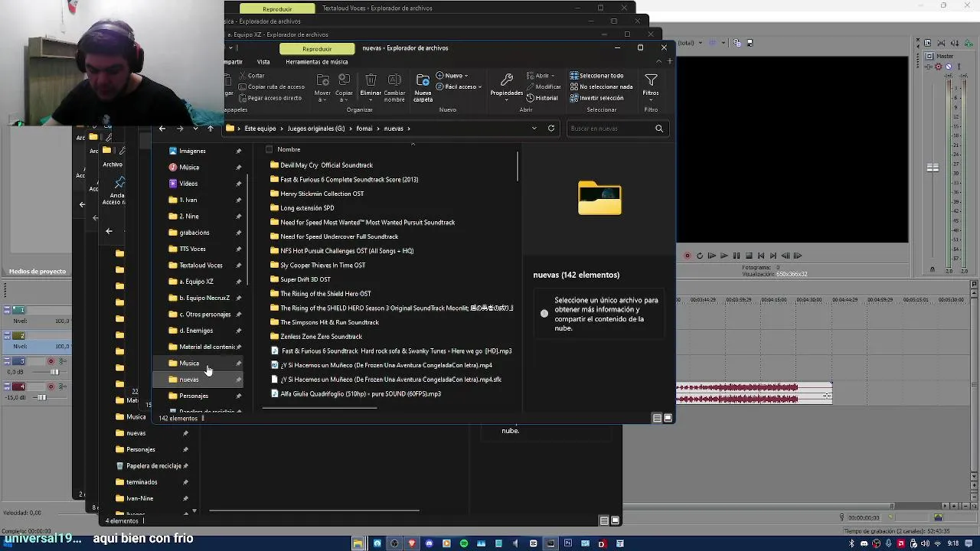The width and height of the screenshot is (980, 551).
Task: Switch to details view button
Action: (657, 418)
